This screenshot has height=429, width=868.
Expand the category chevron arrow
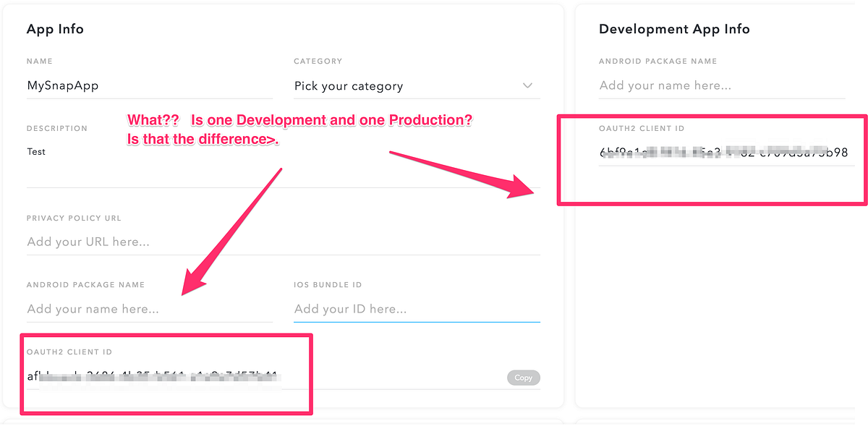pyautogui.click(x=527, y=85)
